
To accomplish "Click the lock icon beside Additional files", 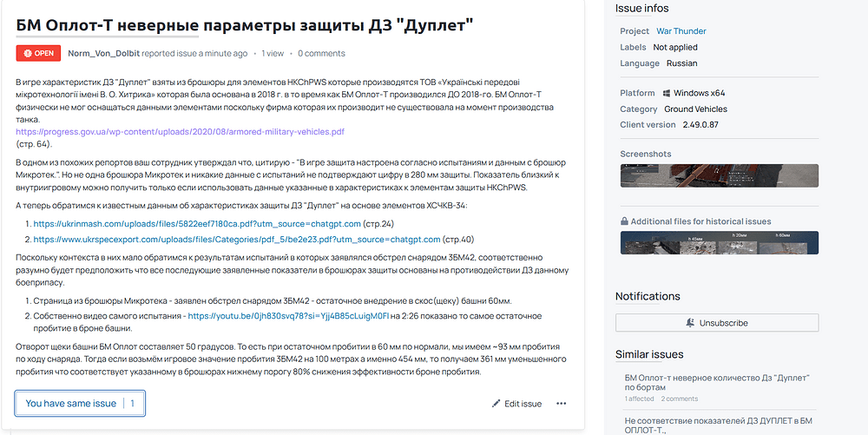I will tap(624, 221).
